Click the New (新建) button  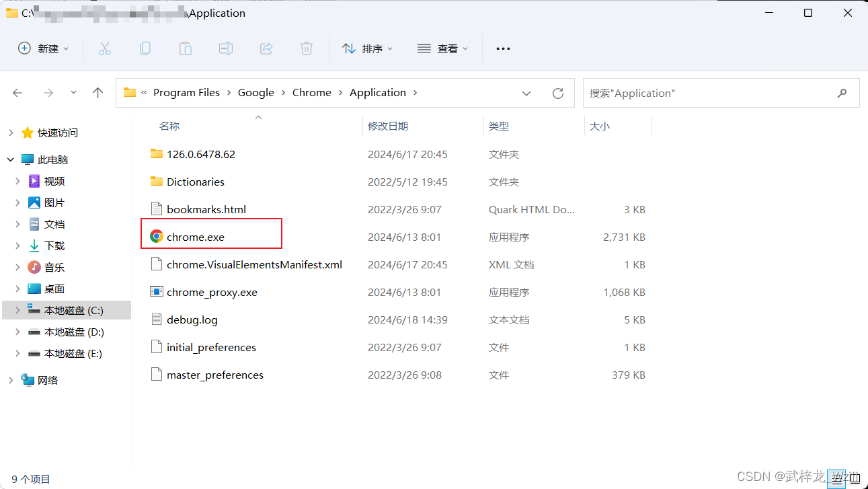[x=44, y=48]
